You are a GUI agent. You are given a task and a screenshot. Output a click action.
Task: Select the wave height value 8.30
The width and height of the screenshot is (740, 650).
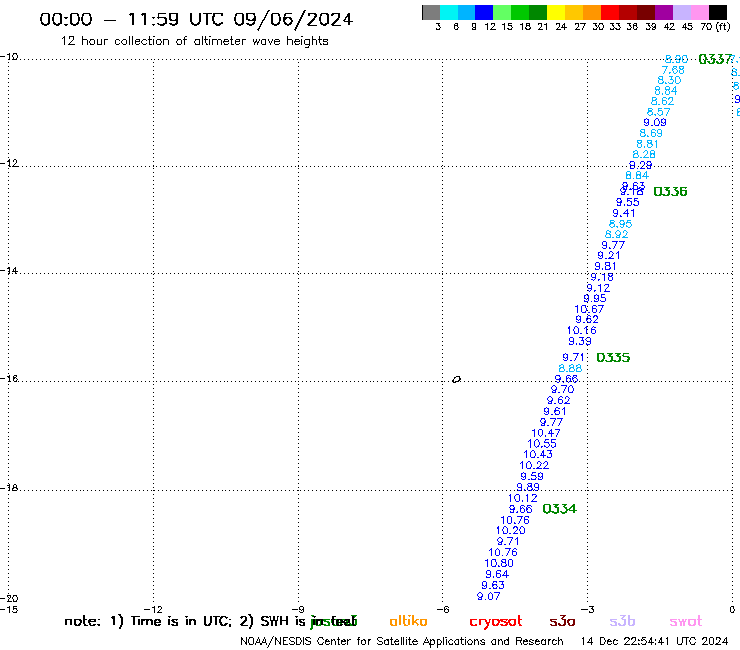(x=669, y=80)
